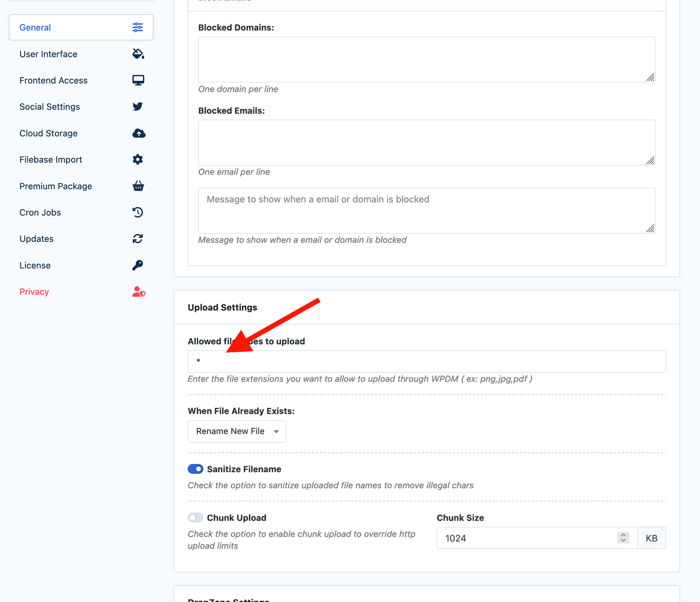Open the Frontend Access section
The image size is (700, 602).
point(81,80)
